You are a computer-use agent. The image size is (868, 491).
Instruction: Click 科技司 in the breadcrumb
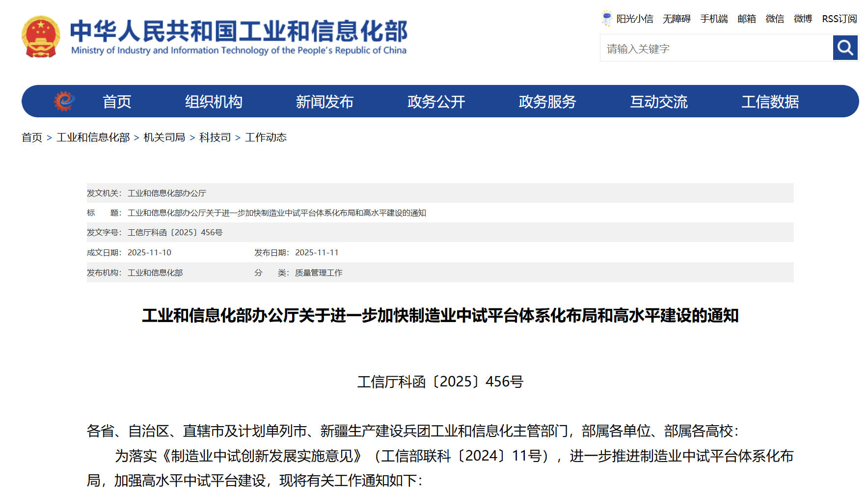pos(215,137)
